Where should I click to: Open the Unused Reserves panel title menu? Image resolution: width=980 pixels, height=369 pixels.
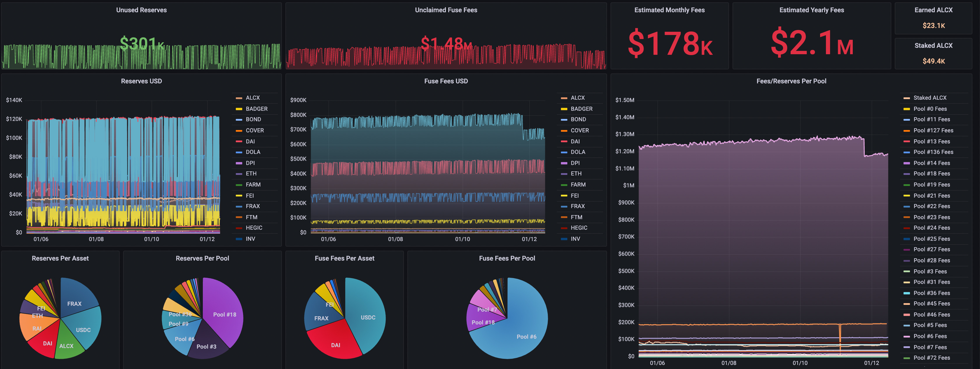(141, 10)
